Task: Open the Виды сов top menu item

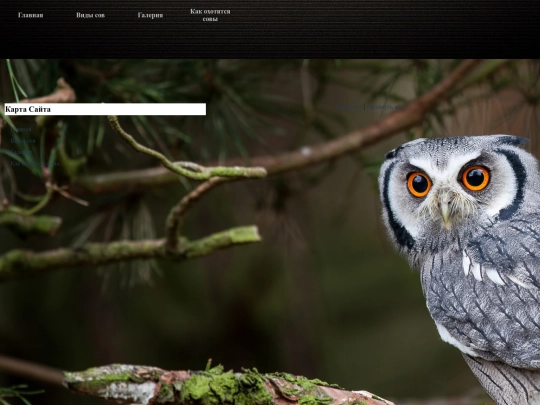Action: [x=91, y=15]
